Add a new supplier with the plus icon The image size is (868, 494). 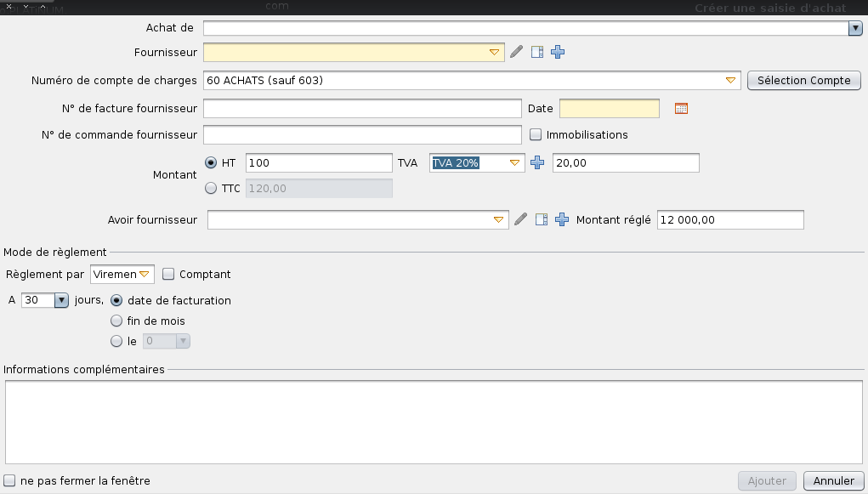(x=558, y=53)
